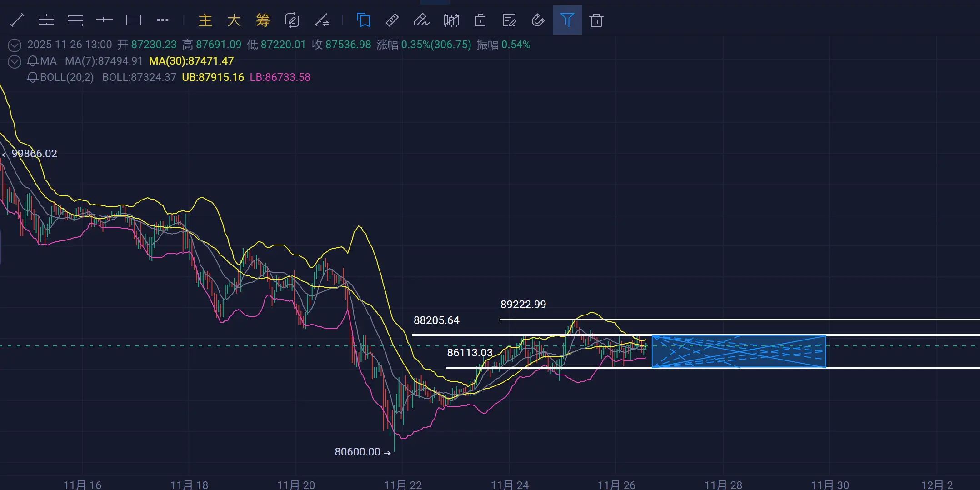
Task: Click the 86113.03 support line label
Action: 470,353
